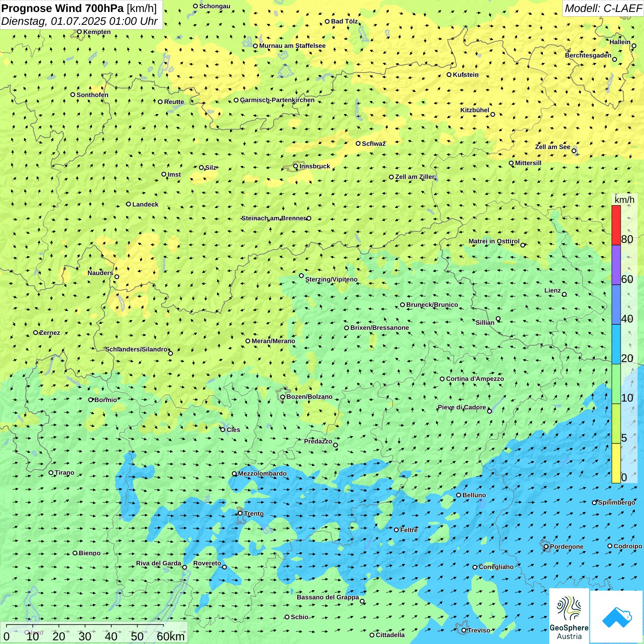Click the Cortina d'Ampezzo location dot

(442, 379)
